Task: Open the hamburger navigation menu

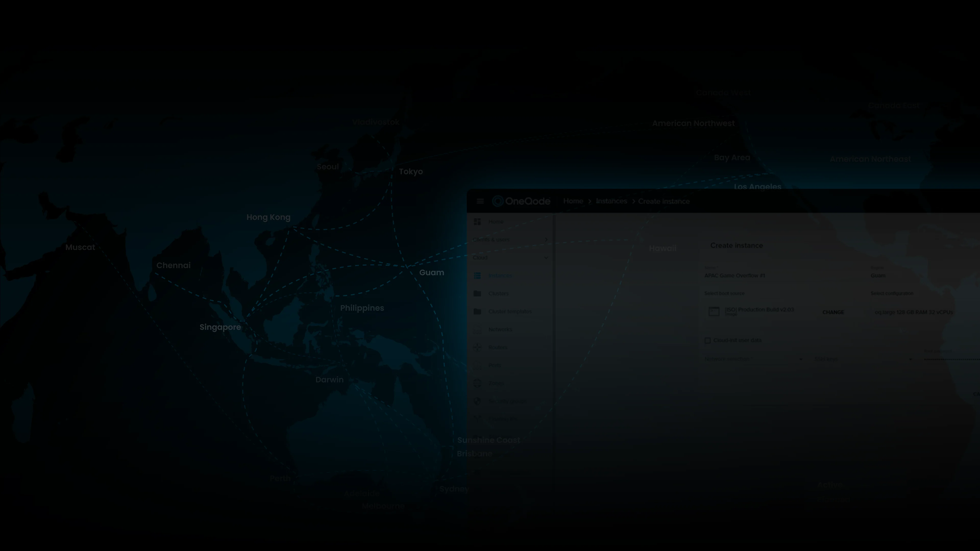Action: tap(480, 201)
